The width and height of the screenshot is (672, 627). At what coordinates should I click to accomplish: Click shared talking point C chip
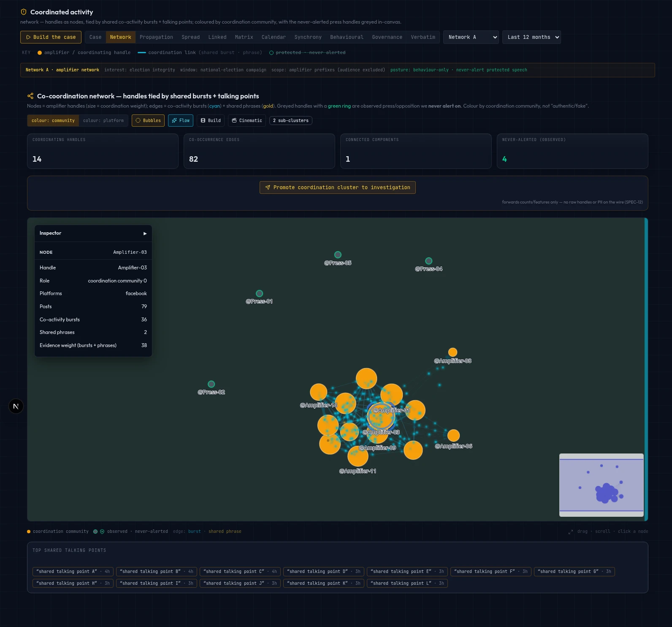240,572
